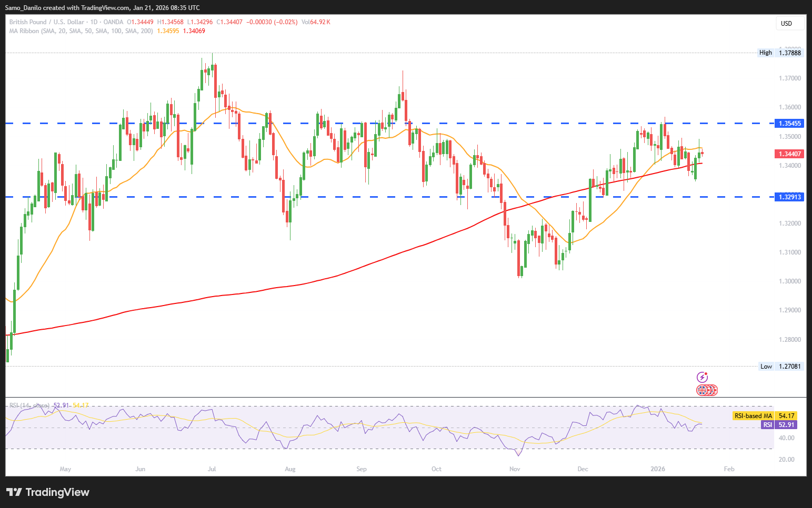Image resolution: width=812 pixels, height=508 pixels.
Task: Click the Nov label on the time axis
Action: tap(515, 469)
